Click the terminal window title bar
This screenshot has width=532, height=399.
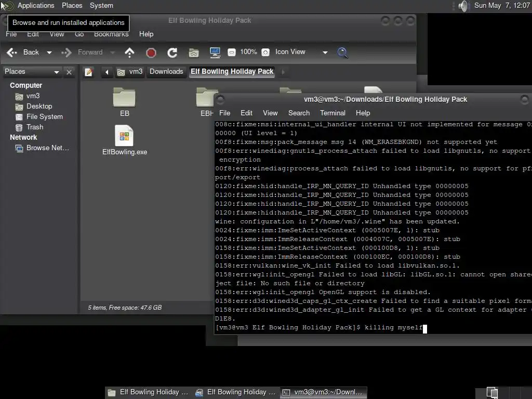373,99
